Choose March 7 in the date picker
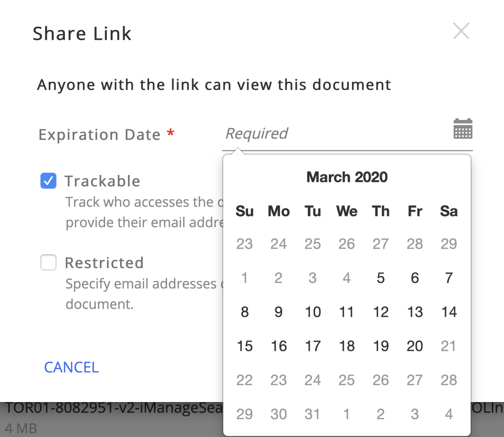 (449, 278)
